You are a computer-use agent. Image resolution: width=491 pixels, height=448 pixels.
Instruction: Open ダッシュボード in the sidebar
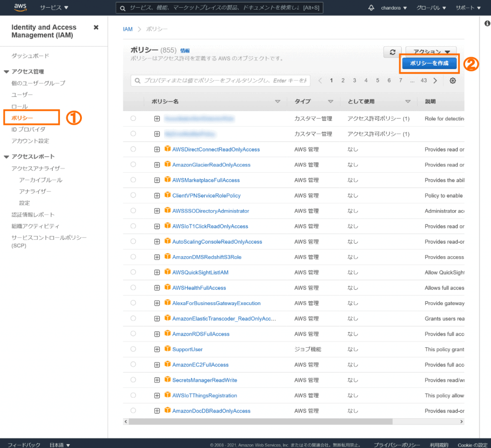point(30,56)
